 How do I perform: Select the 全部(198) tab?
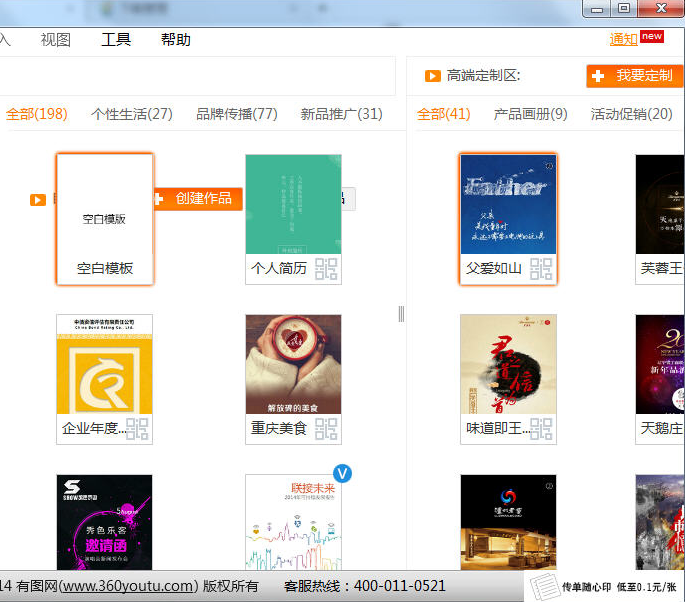37,114
